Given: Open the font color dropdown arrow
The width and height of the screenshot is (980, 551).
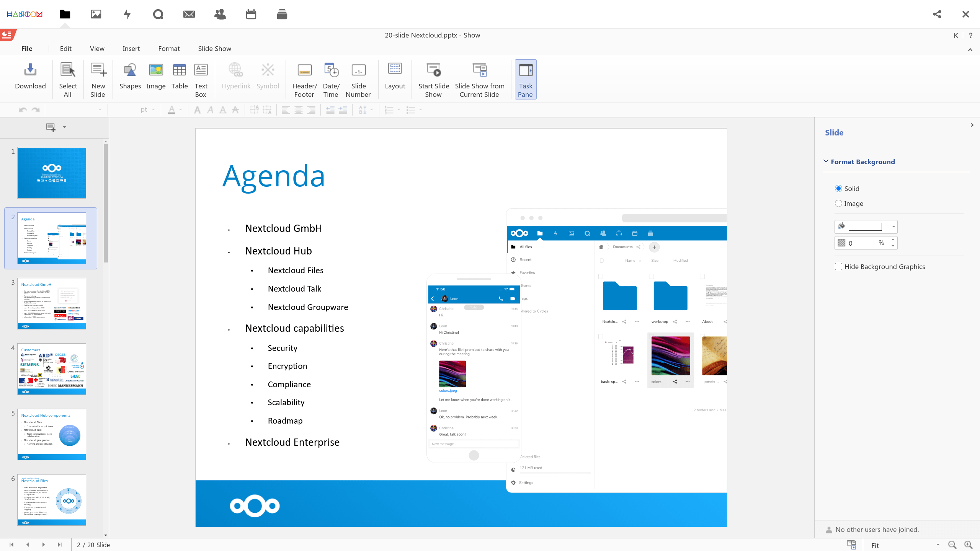Looking at the screenshot, I should coord(180,110).
